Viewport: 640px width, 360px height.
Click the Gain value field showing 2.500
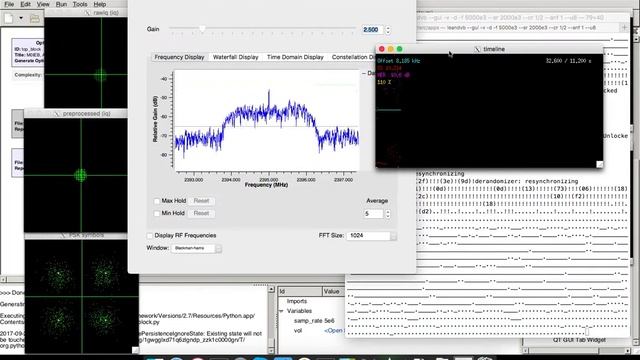pos(372,30)
